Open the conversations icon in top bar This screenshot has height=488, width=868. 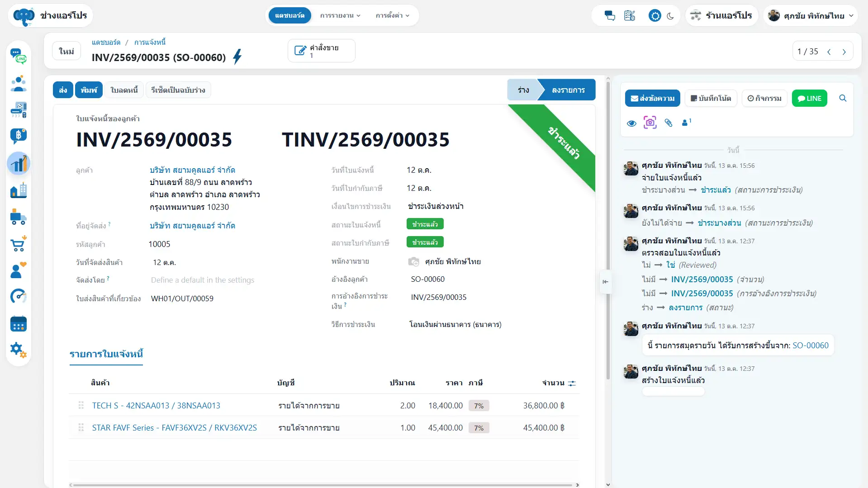(610, 16)
